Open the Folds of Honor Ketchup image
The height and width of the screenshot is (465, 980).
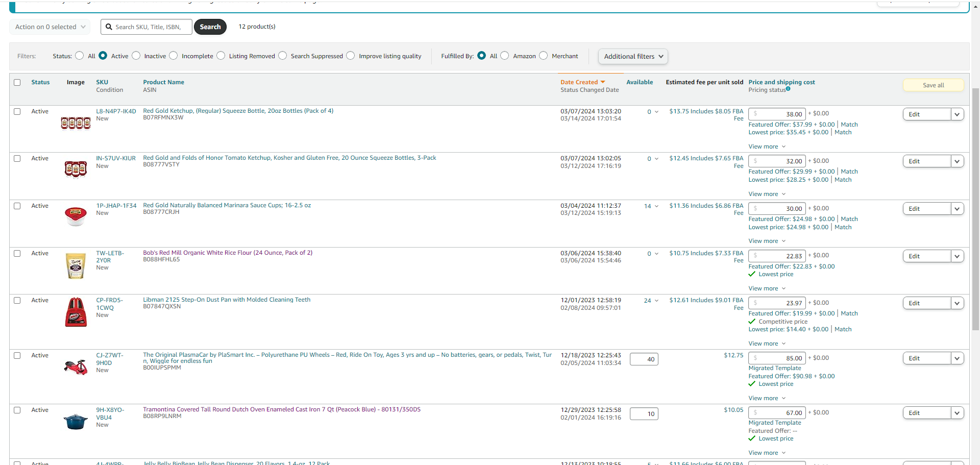click(76, 169)
